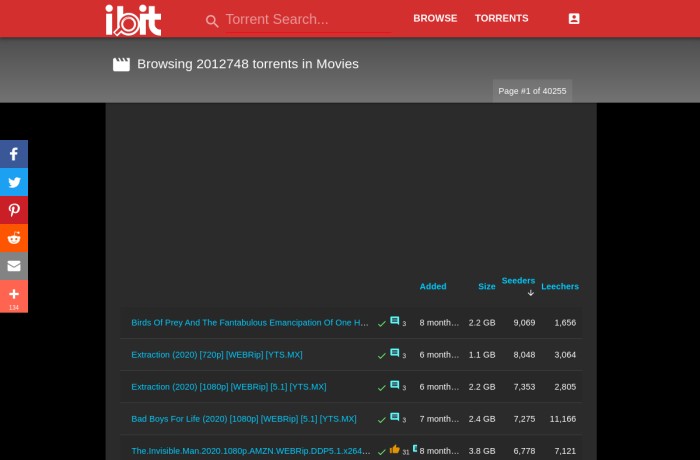Screen dimensions: 700x460
Task: Click the Seeders descending sort arrow
Action: [530, 293]
